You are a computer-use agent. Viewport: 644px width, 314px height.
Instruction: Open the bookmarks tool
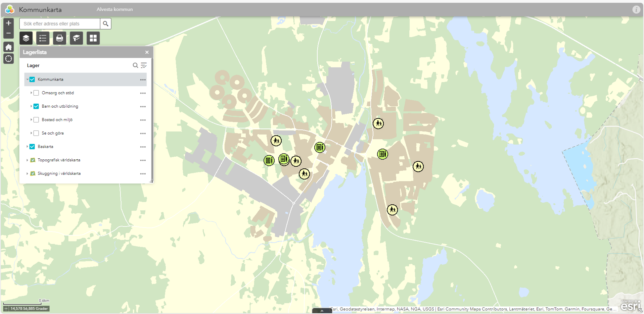tap(76, 38)
